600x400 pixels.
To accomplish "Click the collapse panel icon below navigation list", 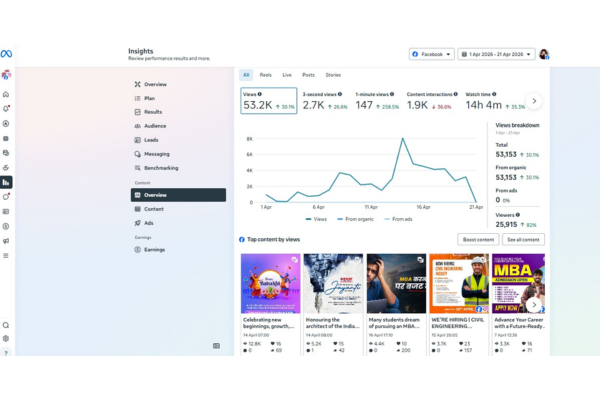I will [x=216, y=346].
